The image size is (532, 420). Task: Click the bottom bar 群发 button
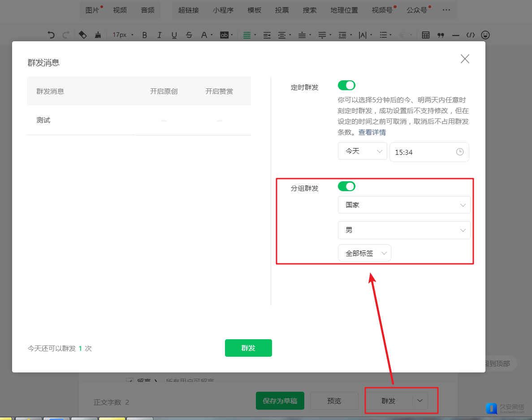(x=389, y=401)
